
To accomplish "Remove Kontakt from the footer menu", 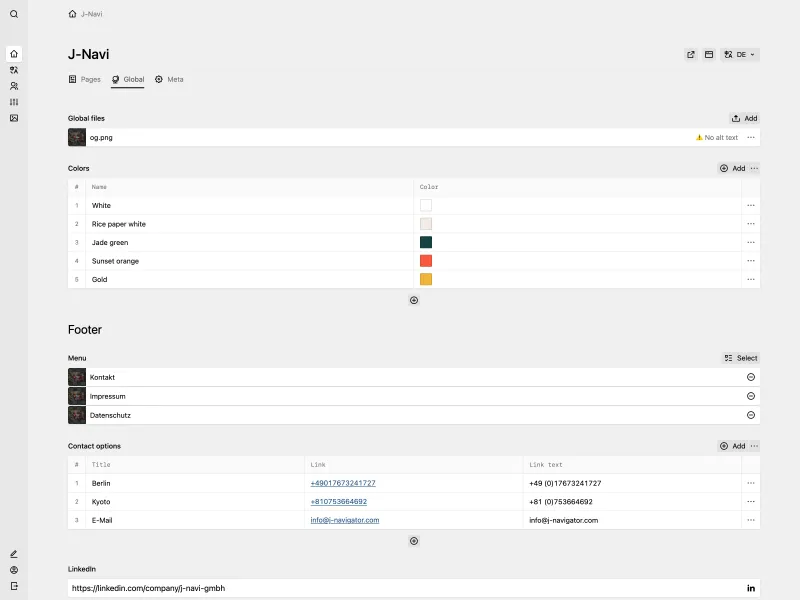I will (751, 377).
